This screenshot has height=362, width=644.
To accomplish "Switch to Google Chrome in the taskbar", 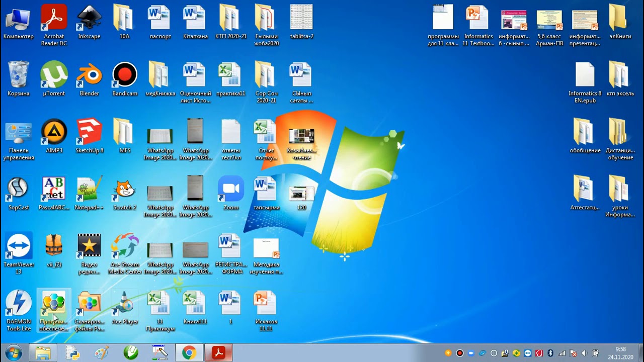I will click(x=189, y=353).
